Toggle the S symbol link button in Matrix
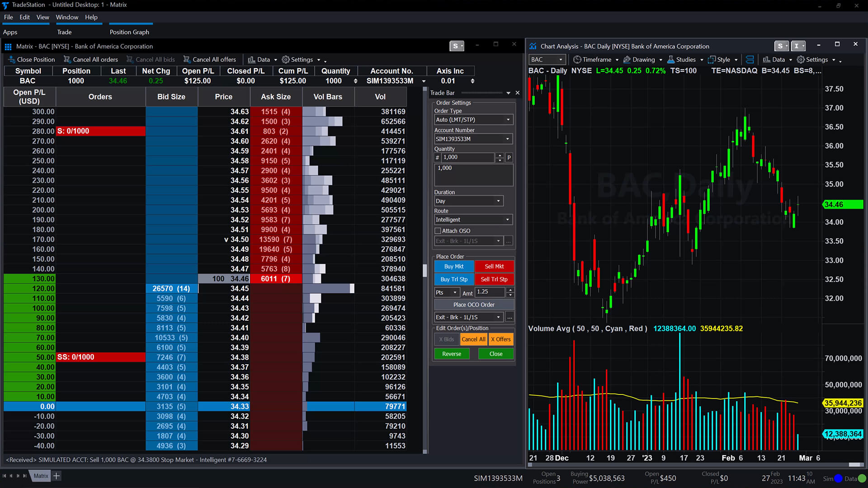The width and height of the screenshot is (868, 488). click(456, 46)
